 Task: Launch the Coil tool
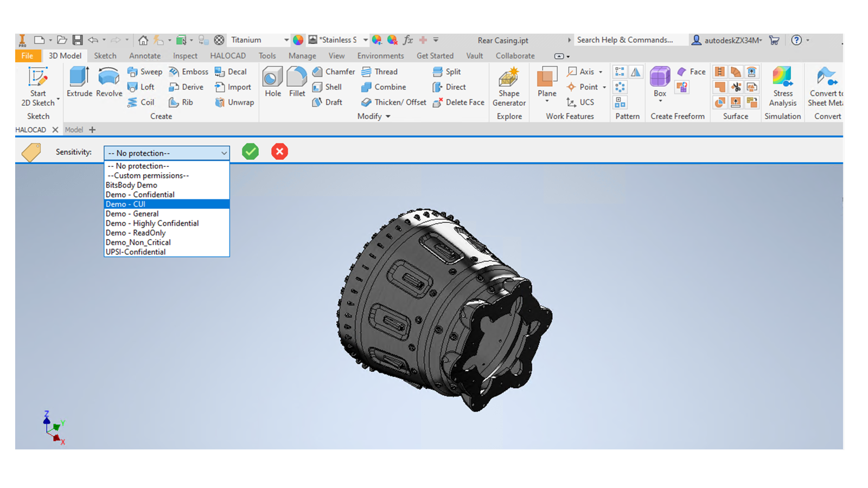click(141, 102)
